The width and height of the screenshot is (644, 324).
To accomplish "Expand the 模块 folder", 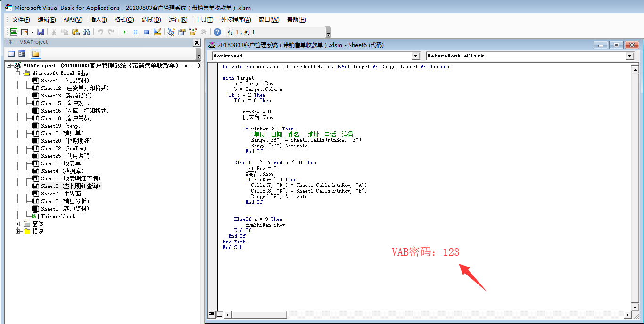I will 18,231.
